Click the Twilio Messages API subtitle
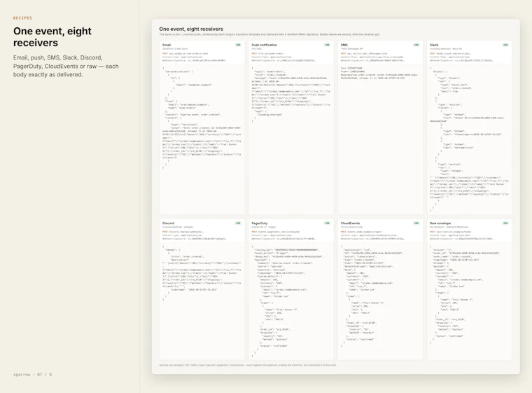Viewport: 532px width, 393px height. point(352,49)
